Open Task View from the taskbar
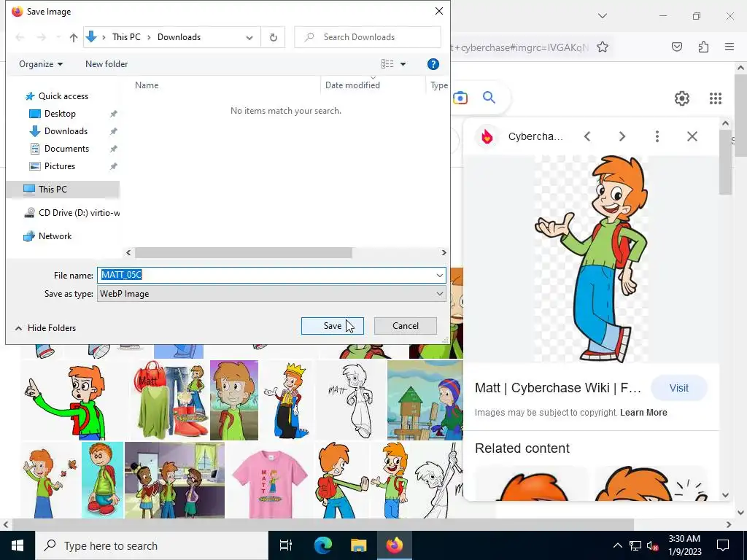This screenshot has height=560, width=747. click(x=285, y=545)
